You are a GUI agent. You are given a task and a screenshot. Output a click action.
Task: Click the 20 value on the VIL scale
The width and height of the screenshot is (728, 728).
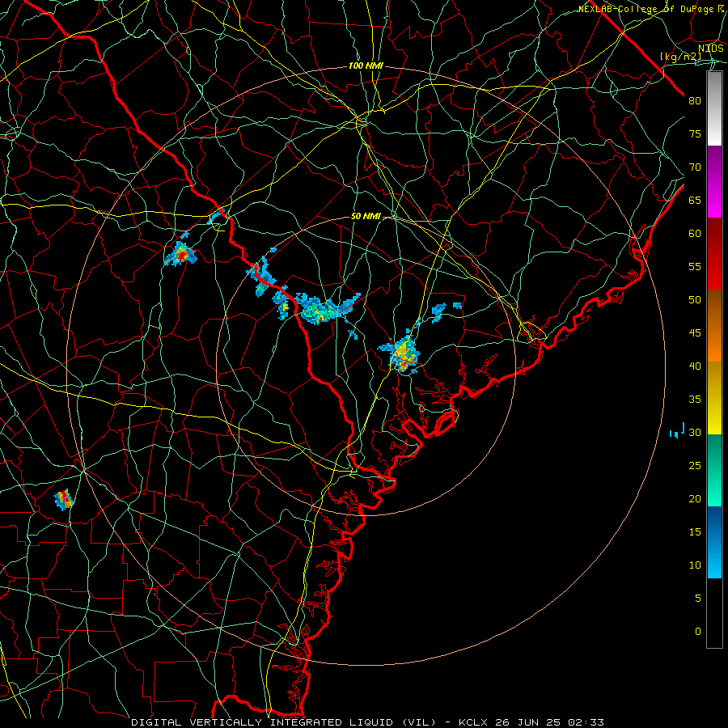tap(695, 498)
